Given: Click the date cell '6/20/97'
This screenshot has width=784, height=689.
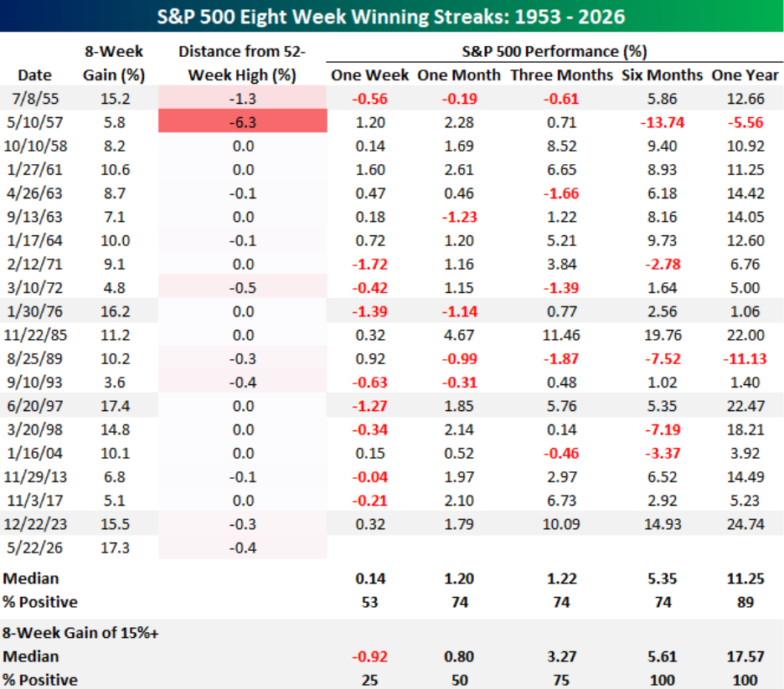Looking at the screenshot, I should click(x=35, y=406).
